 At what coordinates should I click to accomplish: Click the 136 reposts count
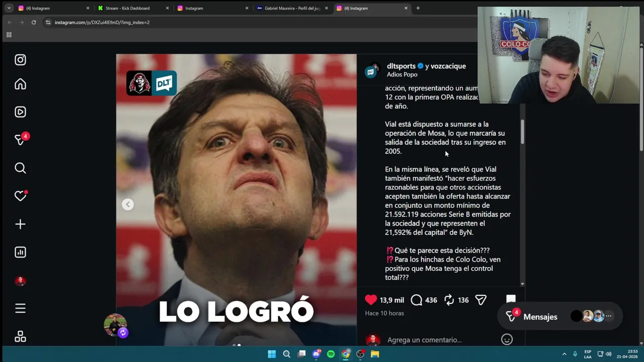point(463,300)
